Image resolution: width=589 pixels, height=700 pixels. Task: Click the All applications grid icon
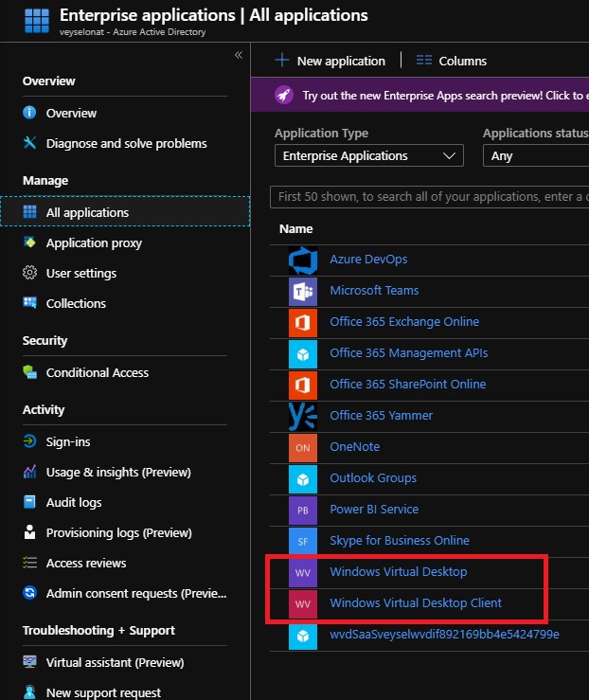[x=30, y=211]
